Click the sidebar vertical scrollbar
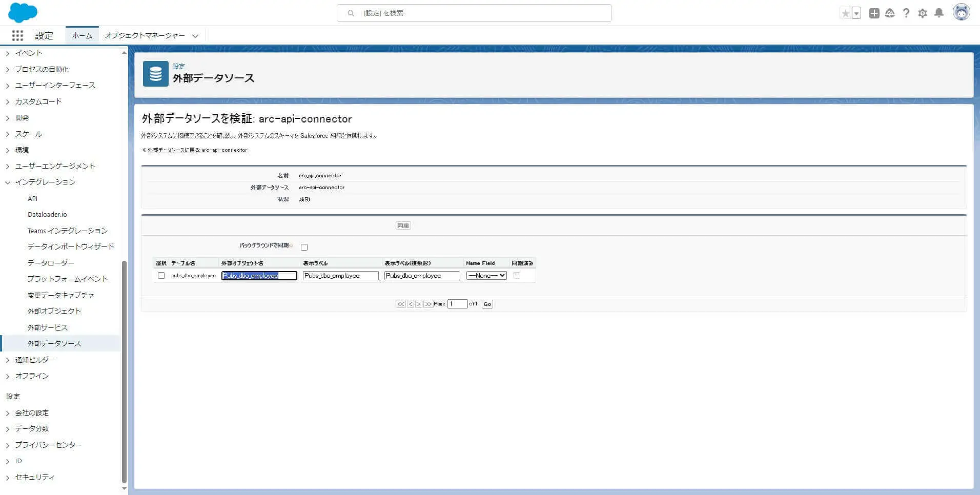 click(x=124, y=372)
